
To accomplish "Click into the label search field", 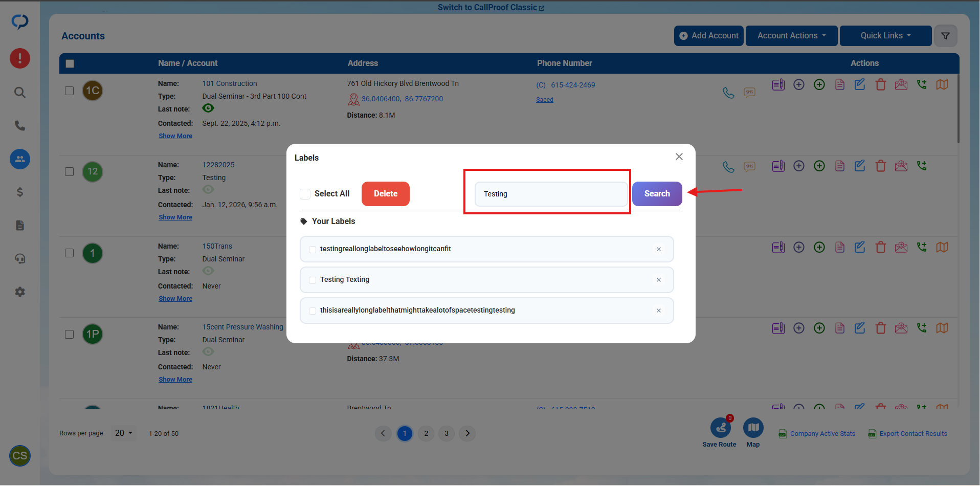I will (551, 194).
